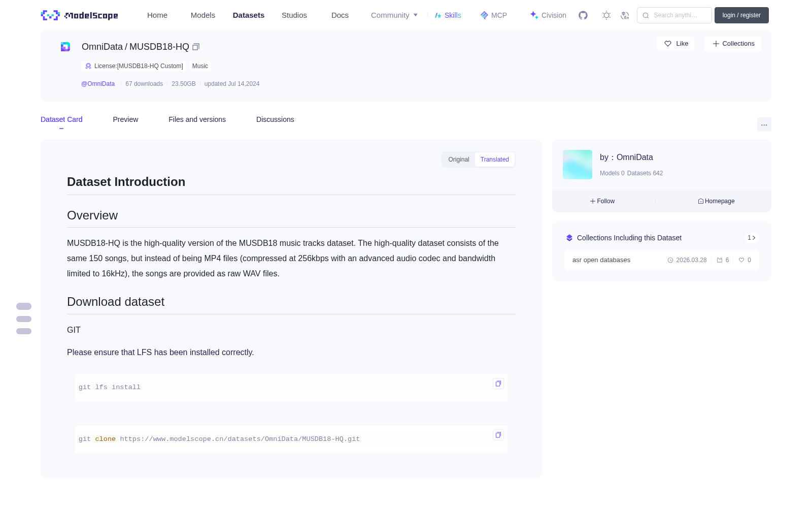Like this dataset
Image resolution: width=812 pixels, height=508 pixels.
tap(676, 44)
